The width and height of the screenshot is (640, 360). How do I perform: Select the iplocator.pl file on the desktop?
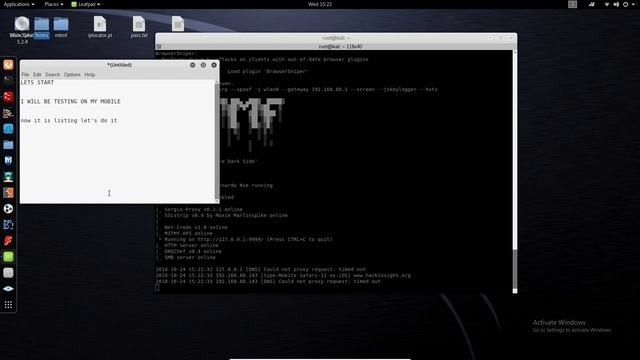(x=100, y=28)
